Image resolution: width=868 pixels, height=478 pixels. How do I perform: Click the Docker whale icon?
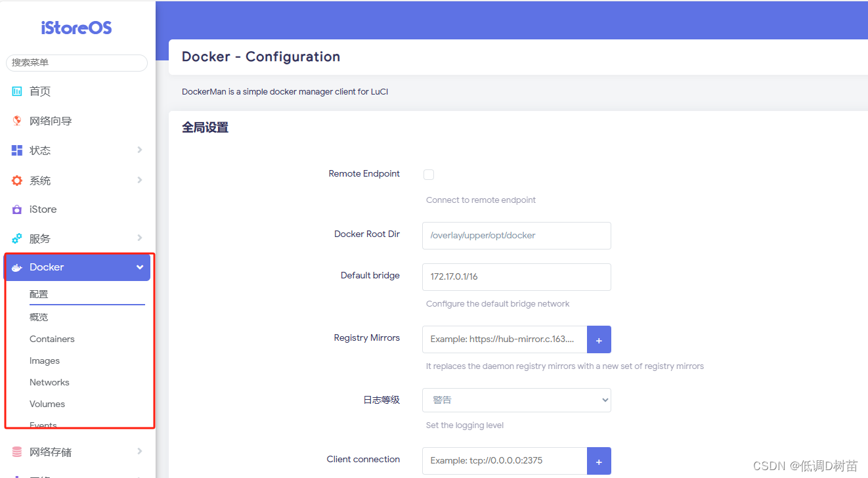[17, 267]
